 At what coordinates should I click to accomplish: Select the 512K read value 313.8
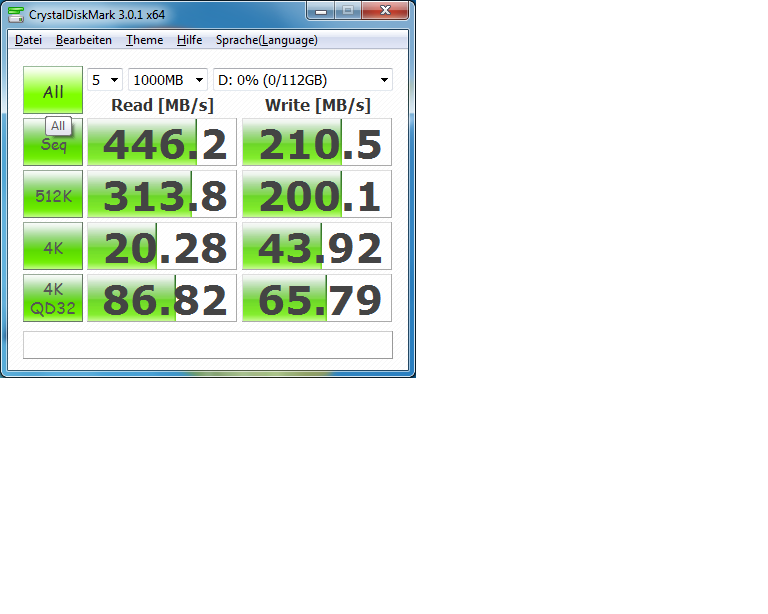(162, 194)
